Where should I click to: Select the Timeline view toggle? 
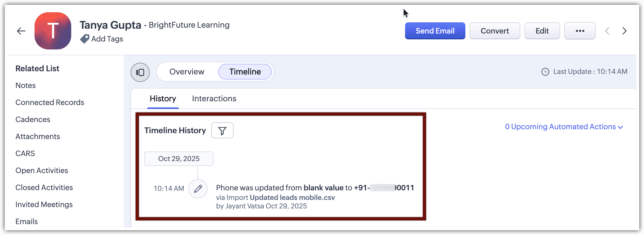pos(245,72)
